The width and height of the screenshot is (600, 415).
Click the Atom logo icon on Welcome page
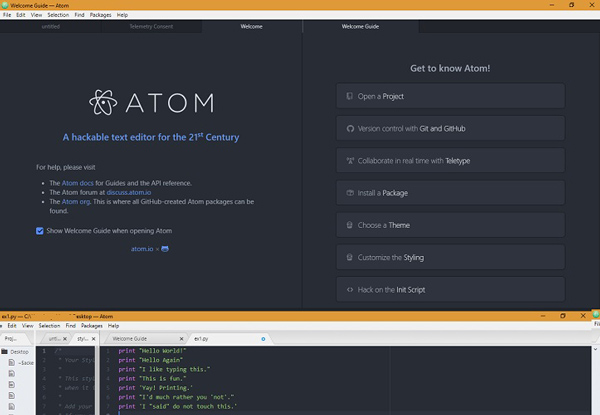[103, 102]
